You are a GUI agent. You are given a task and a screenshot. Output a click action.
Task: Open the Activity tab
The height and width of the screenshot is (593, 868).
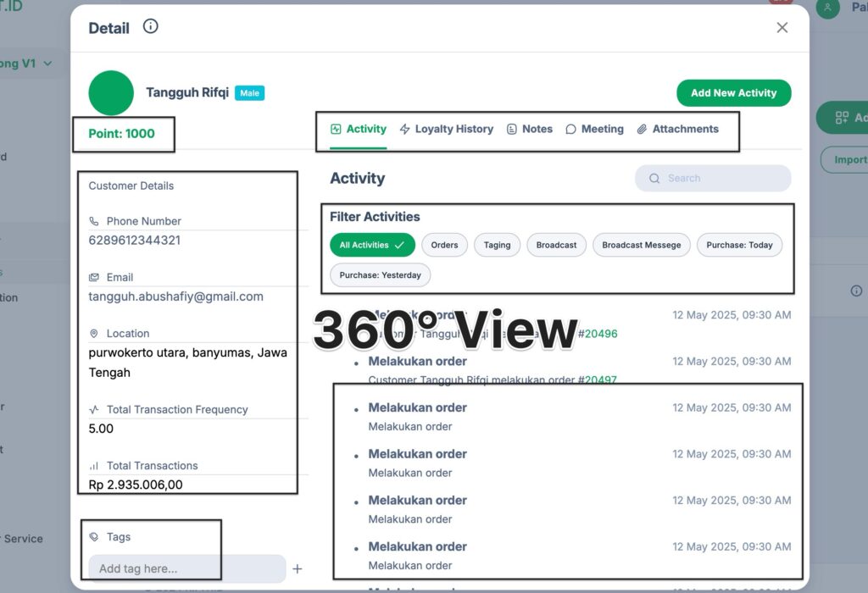click(x=359, y=130)
